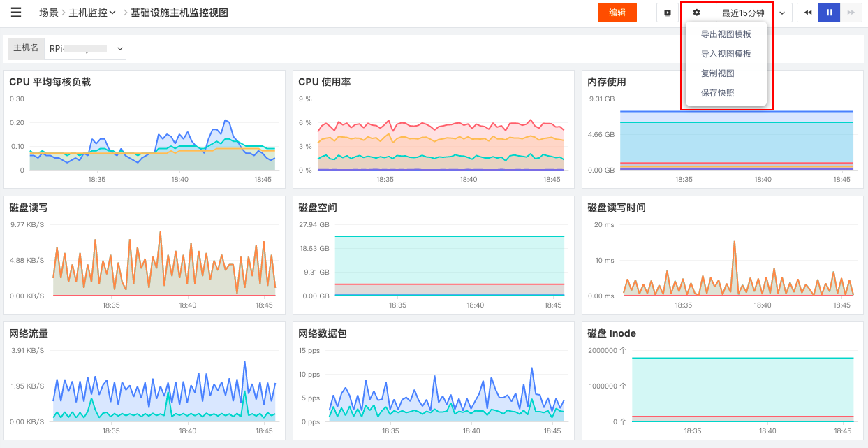
Task: Click the 网络流量 chart title
Action: (29, 333)
